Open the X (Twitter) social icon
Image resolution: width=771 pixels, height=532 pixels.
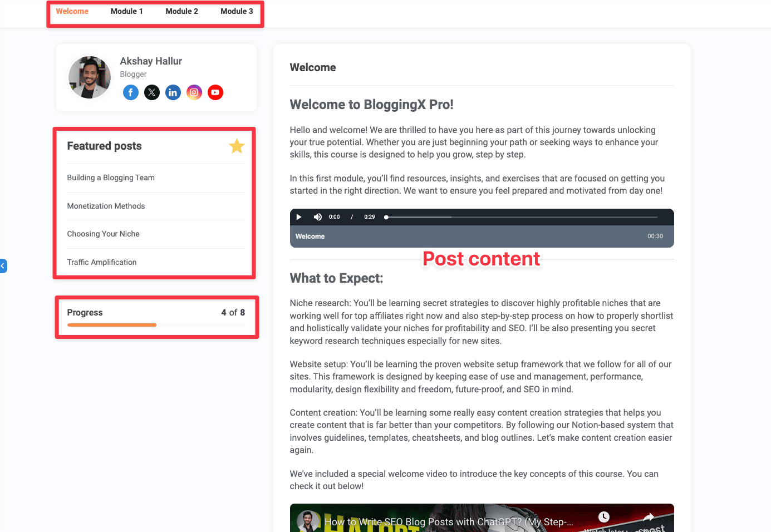pyautogui.click(x=152, y=92)
